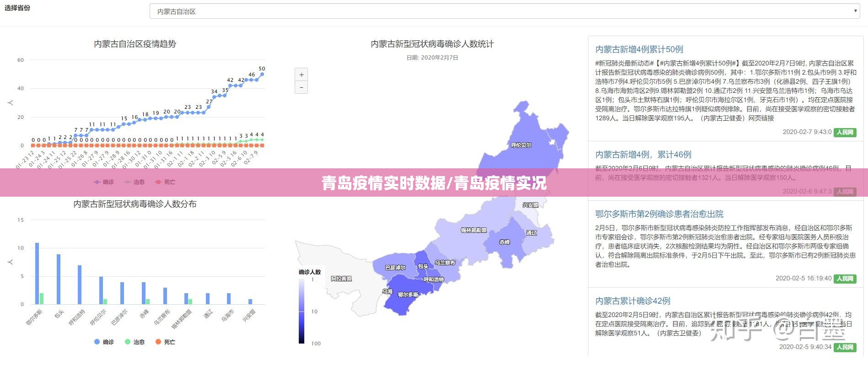Click the trend data point labeled 34
The height and width of the screenshot is (365, 868).
pos(214,97)
